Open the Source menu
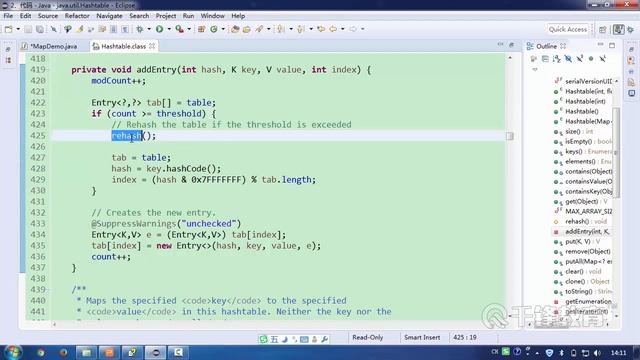Screen dimensions: 640x360 pyautogui.click(x=48, y=16)
